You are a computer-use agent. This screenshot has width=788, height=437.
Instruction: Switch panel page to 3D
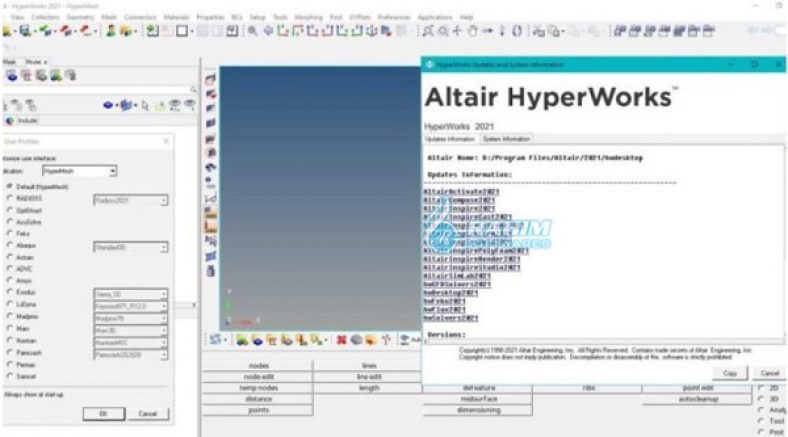pos(761,399)
